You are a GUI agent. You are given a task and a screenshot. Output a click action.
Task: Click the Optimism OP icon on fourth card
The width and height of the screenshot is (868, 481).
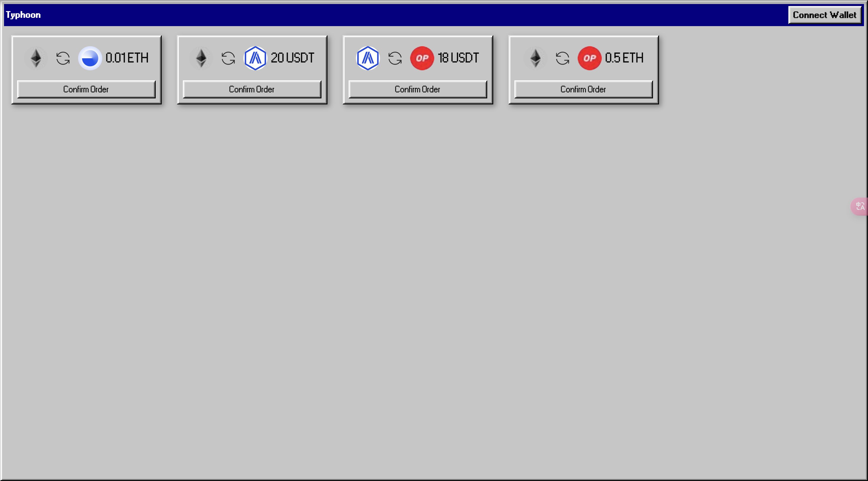589,57
